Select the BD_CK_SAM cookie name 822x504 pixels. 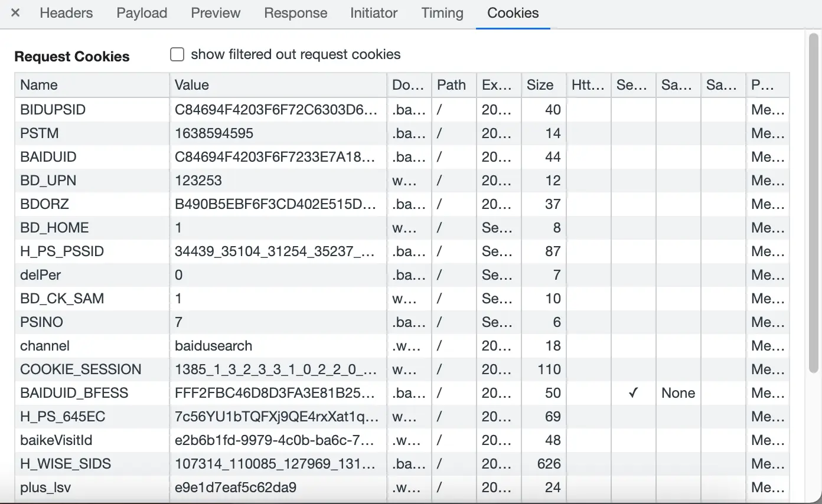62,299
